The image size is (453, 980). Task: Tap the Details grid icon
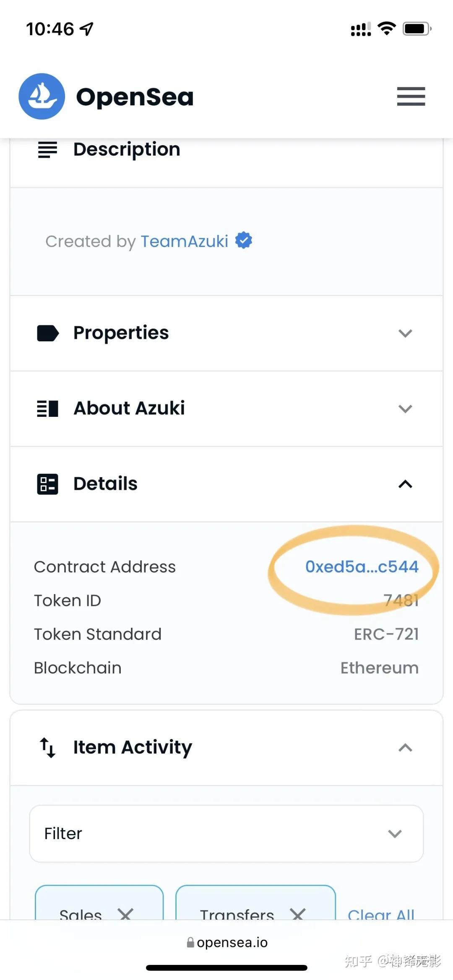click(x=47, y=484)
